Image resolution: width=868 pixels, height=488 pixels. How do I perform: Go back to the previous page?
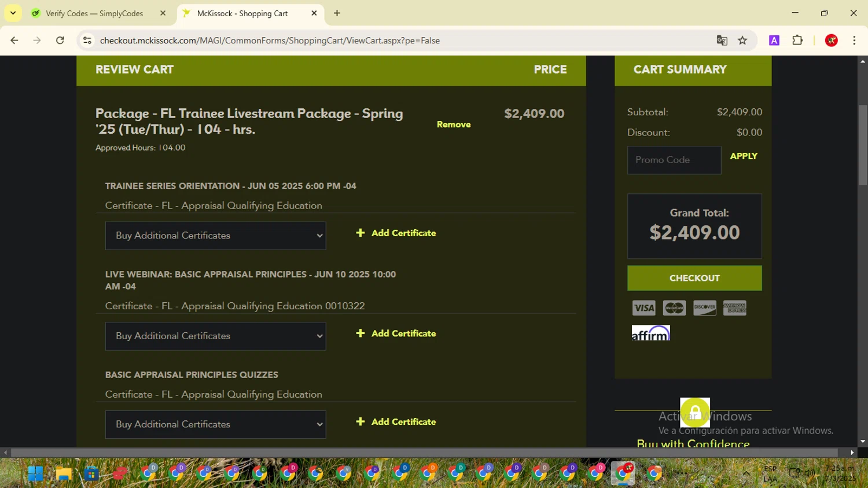[14, 41]
